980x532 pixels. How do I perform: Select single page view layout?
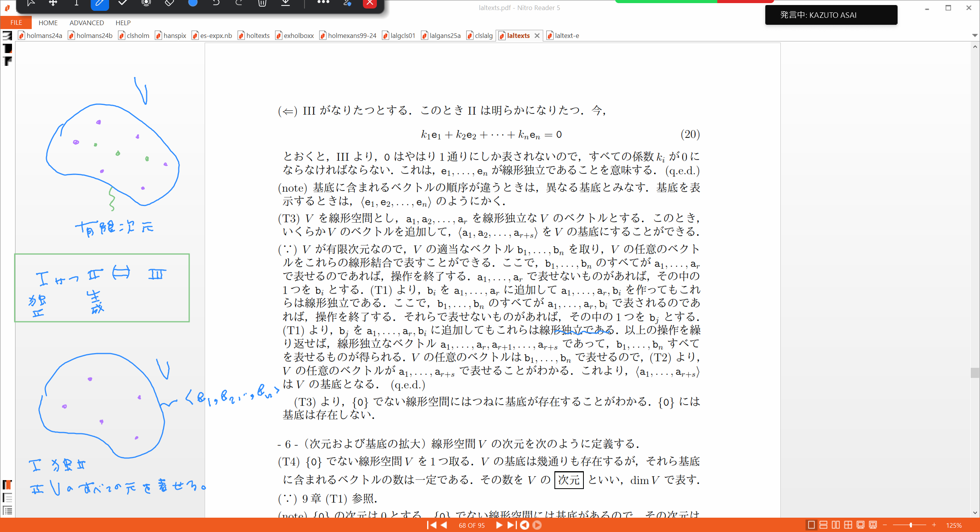click(x=811, y=525)
